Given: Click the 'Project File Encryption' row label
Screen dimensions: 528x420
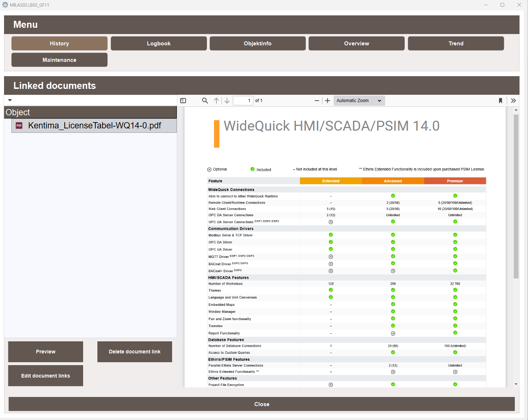Looking at the screenshot, I should [x=226, y=385].
